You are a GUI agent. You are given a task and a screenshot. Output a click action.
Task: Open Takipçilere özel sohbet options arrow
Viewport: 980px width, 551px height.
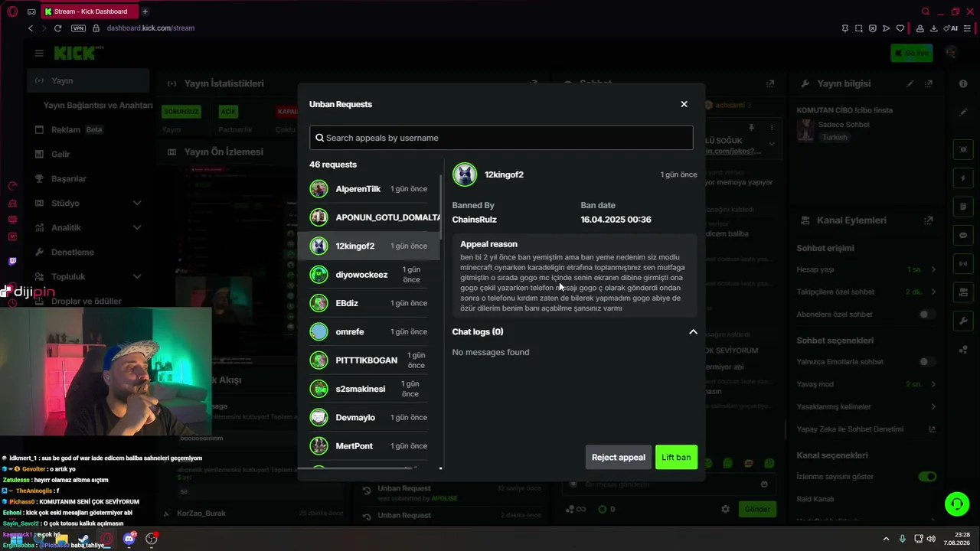point(933,292)
